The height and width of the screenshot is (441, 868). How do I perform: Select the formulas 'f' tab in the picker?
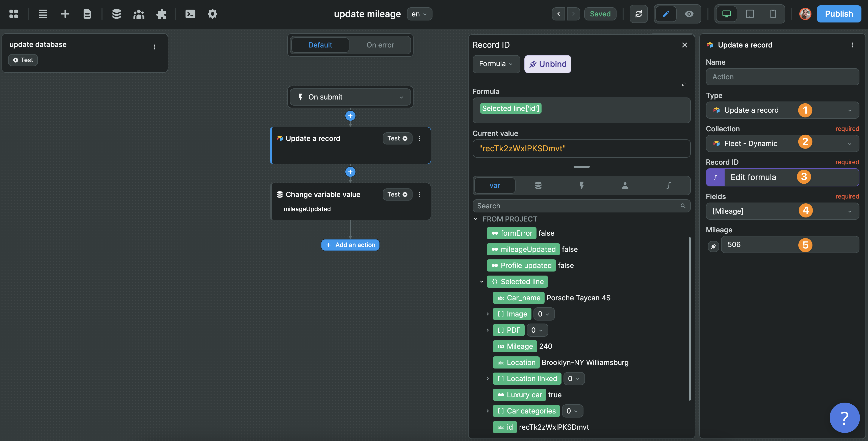[668, 185]
